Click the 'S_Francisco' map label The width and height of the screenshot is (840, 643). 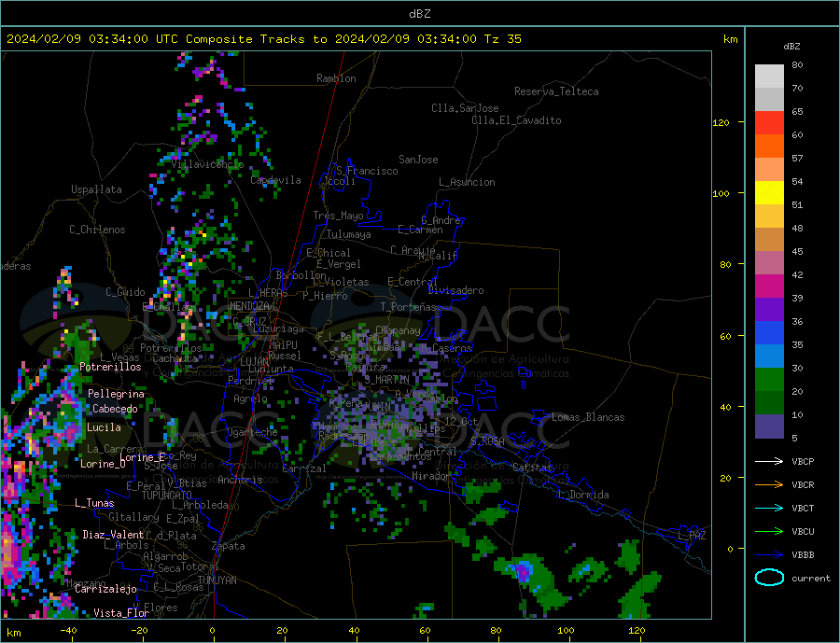[x=367, y=171]
